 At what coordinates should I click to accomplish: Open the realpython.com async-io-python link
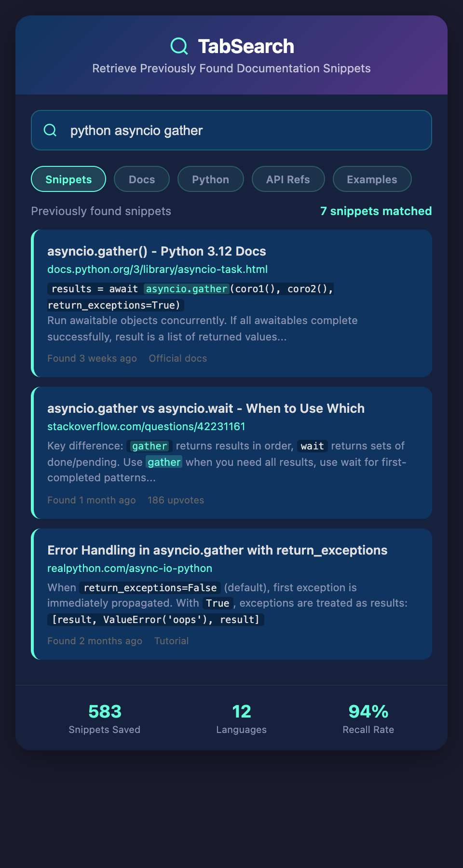click(130, 568)
